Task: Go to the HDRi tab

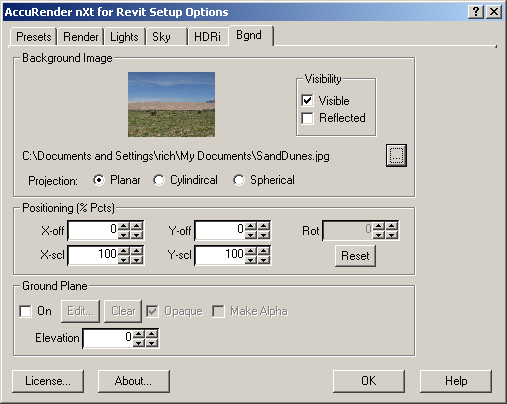Action: [x=208, y=37]
